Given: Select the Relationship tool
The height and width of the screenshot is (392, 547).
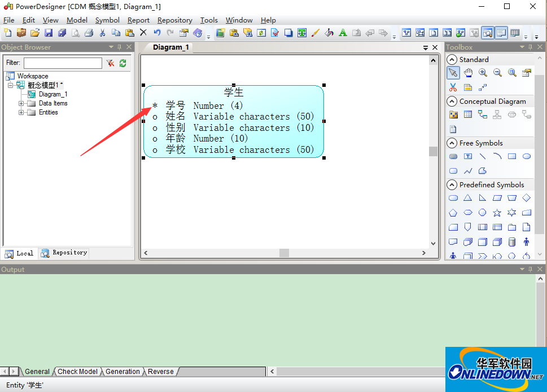Looking at the screenshot, I should click(483, 114).
